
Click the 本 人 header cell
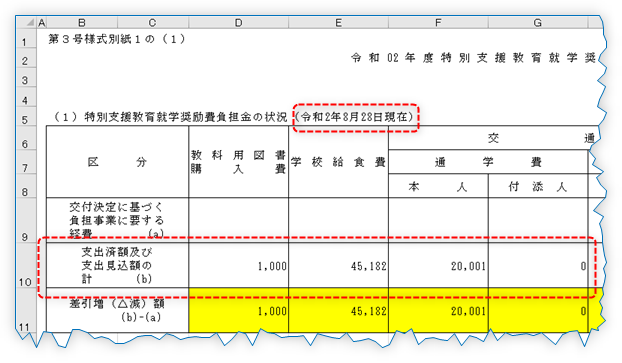click(x=438, y=186)
